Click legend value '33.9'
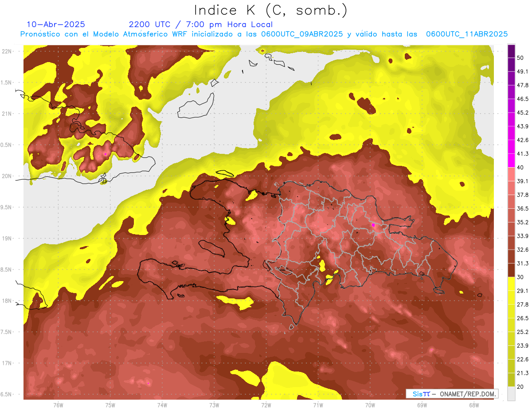 click(523, 236)
